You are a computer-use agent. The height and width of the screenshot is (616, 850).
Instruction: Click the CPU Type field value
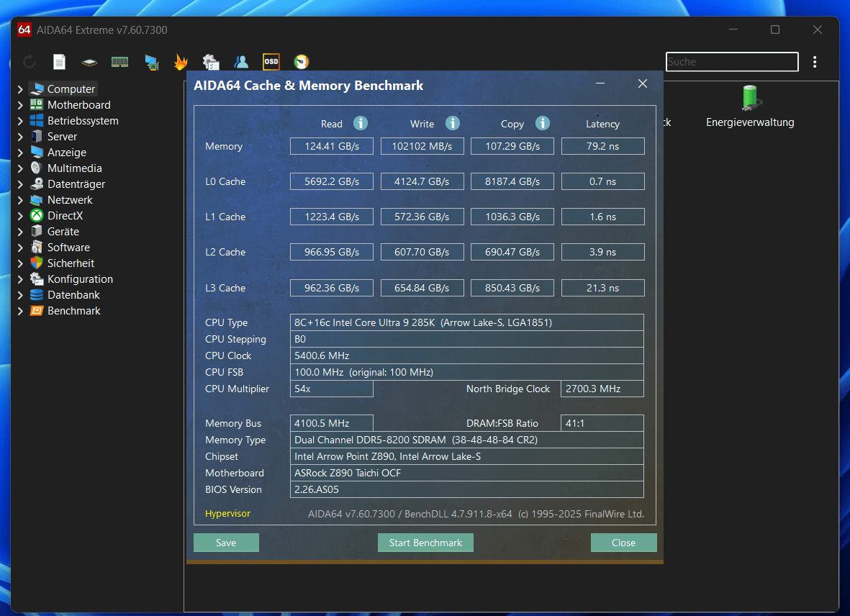[x=466, y=322]
